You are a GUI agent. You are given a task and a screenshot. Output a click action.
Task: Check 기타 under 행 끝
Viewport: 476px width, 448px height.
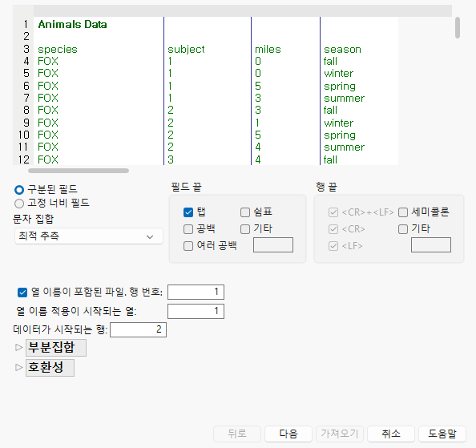pos(403,229)
